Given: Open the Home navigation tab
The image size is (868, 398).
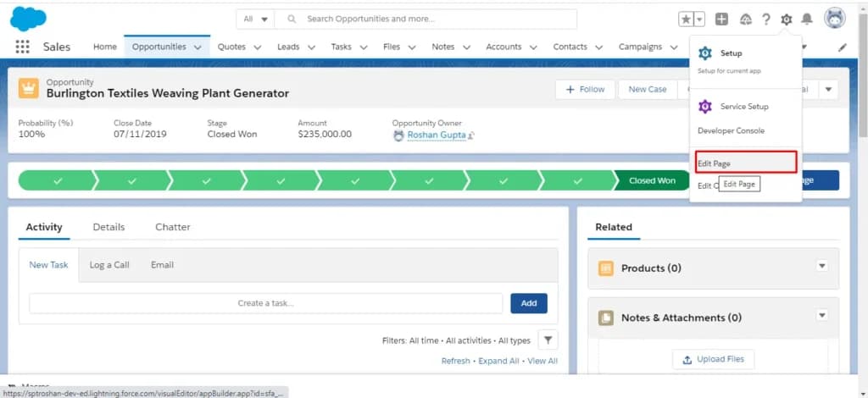Looking at the screenshot, I should (104, 47).
